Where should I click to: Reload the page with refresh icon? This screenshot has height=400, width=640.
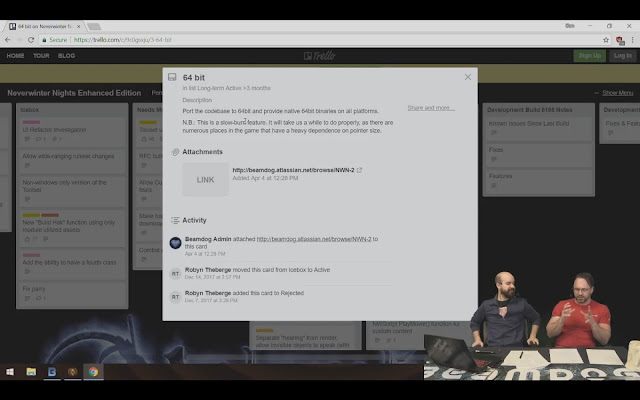[x=31, y=40]
